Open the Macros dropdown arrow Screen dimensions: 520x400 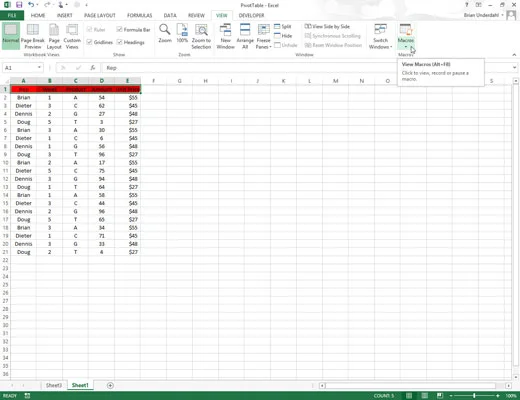pyautogui.click(x=406, y=47)
